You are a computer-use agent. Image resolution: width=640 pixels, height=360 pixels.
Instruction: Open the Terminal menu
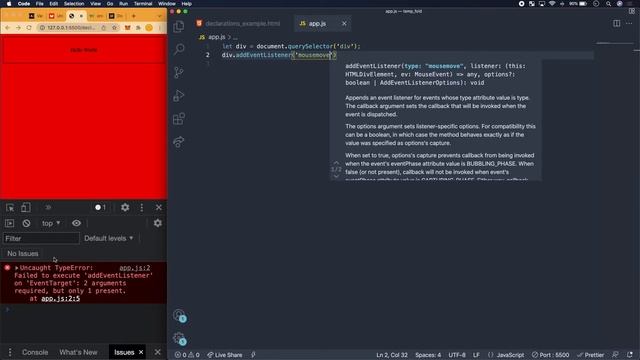click(143, 4)
